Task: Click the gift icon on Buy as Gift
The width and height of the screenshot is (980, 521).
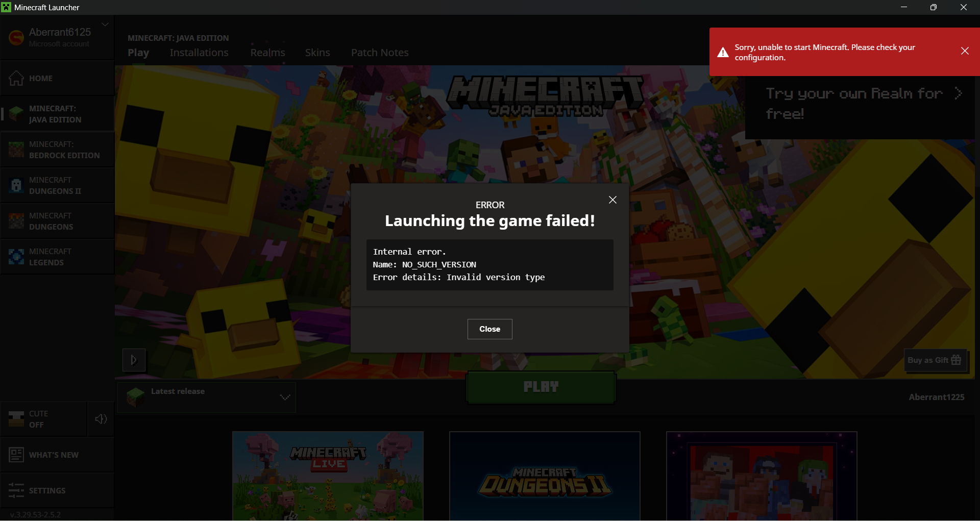Action: [957, 360]
